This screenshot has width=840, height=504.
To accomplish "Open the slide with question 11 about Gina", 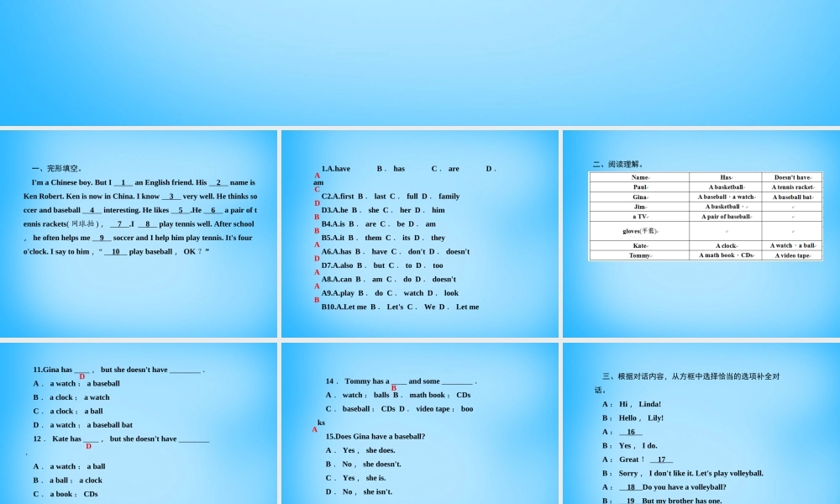I will point(139,423).
